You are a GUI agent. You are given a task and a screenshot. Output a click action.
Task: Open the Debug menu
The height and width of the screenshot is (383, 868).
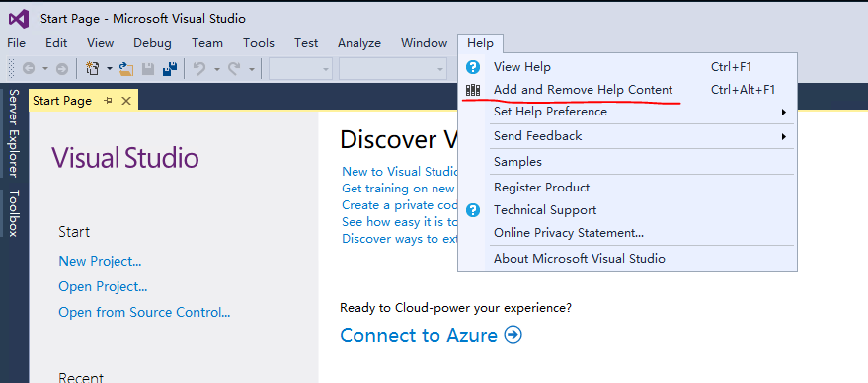click(x=152, y=43)
